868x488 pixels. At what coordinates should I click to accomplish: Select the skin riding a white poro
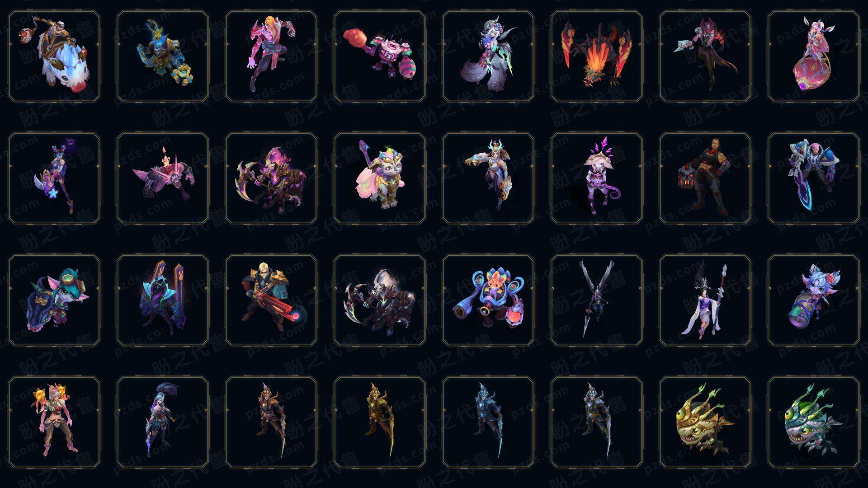(x=54, y=56)
